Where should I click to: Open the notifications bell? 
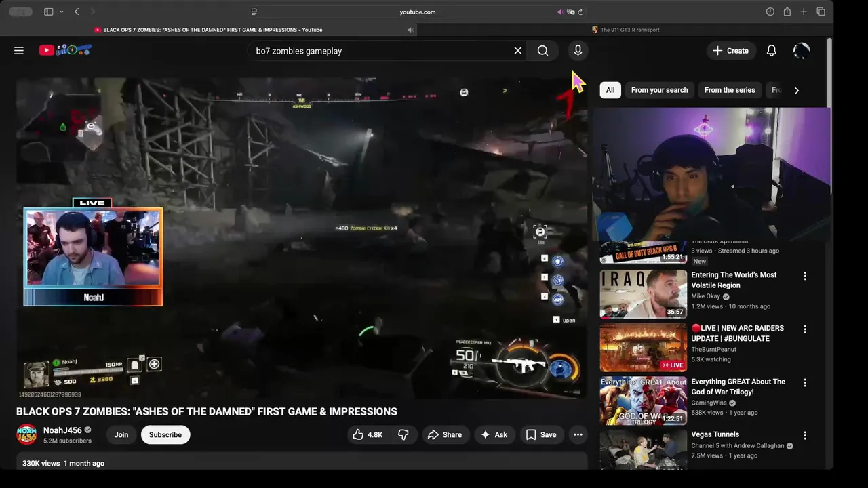[772, 51]
